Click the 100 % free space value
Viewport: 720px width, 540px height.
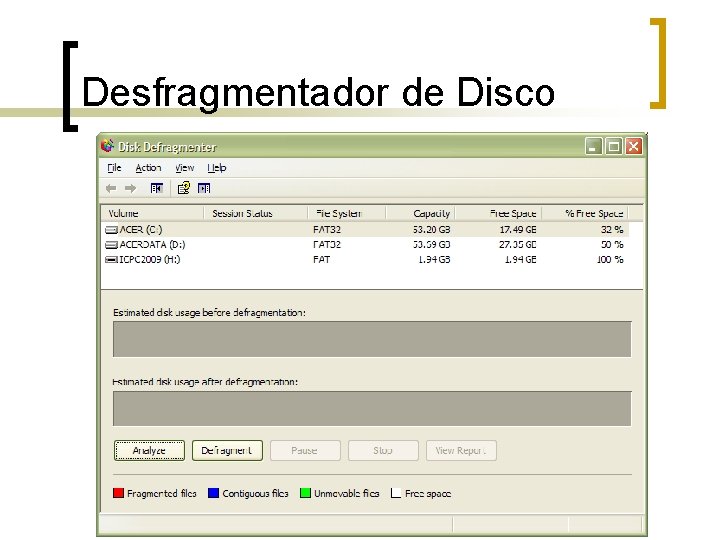click(x=610, y=260)
